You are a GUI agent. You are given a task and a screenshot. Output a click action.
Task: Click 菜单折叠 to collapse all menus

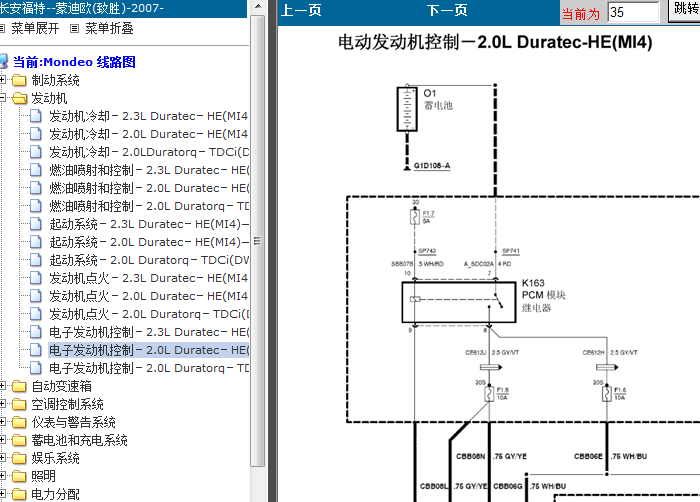click(x=109, y=29)
